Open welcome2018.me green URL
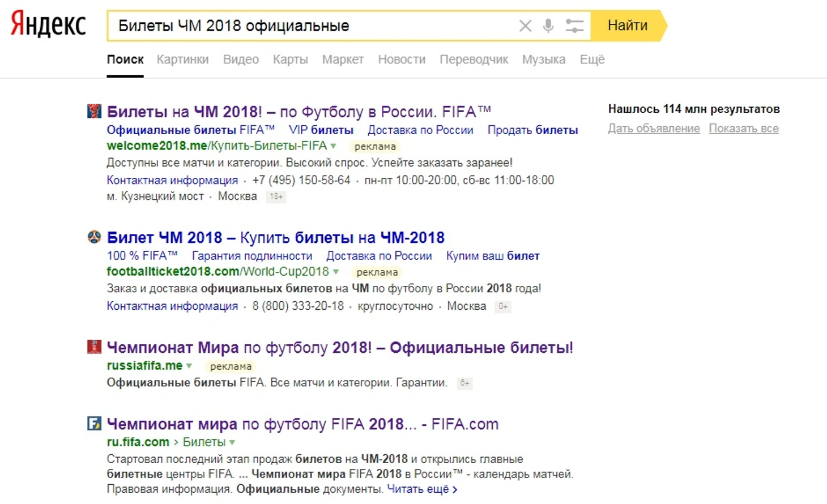827x504 pixels. pyautogui.click(x=217, y=146)
